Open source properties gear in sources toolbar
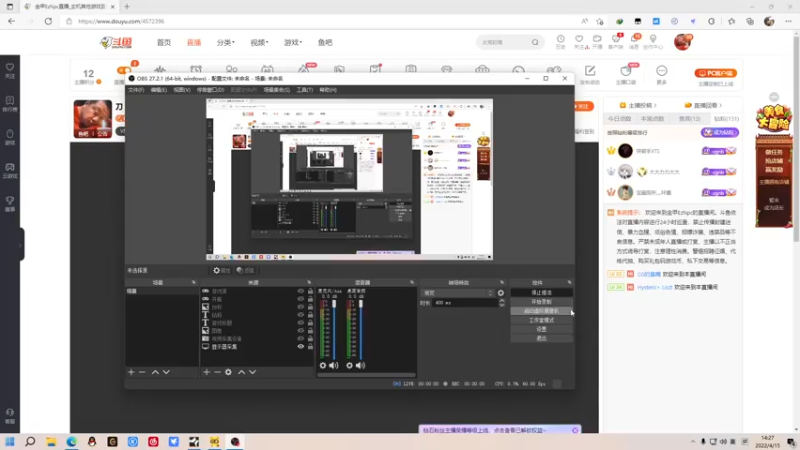 (x=229, y=372)
